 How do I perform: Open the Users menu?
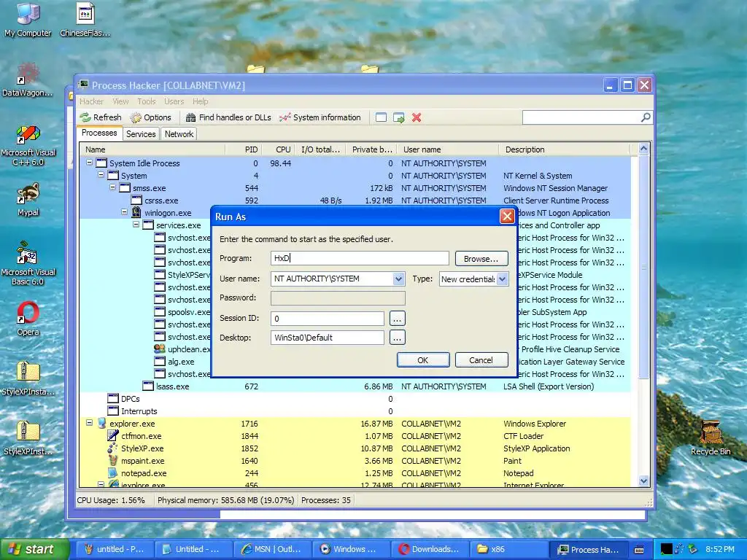click(x=174, y=101)
